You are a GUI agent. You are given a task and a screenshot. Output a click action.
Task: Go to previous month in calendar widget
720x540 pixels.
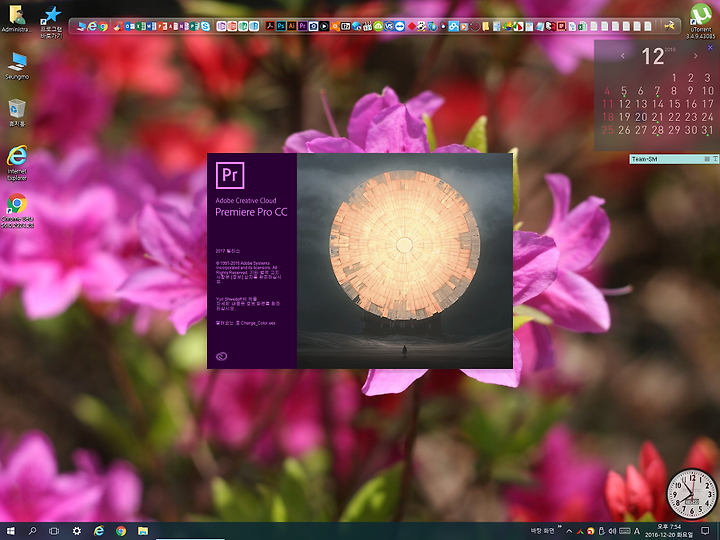(623, 56)
